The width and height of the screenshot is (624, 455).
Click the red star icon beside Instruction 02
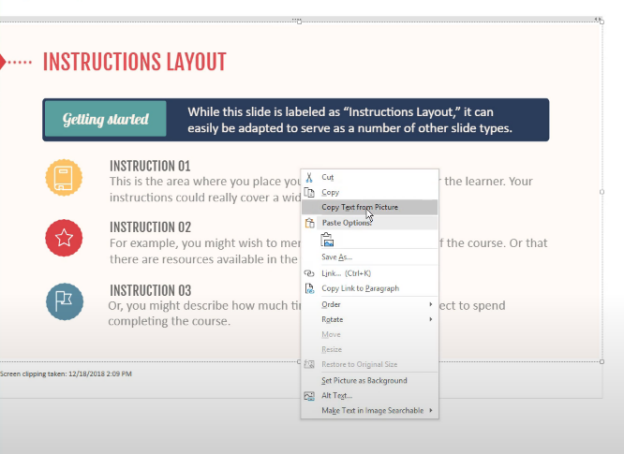click(63, 238)
